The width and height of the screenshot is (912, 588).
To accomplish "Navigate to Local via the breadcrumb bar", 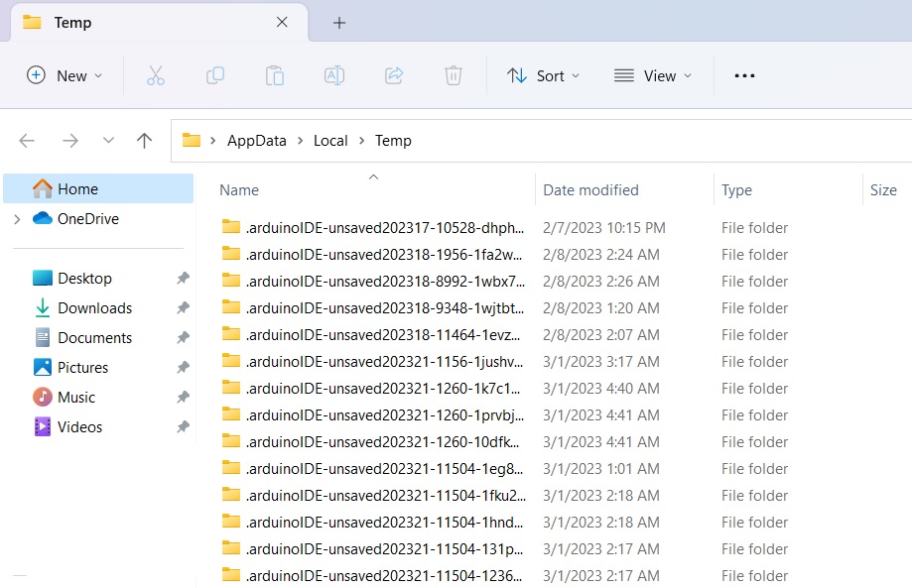I will coord(329,140).
